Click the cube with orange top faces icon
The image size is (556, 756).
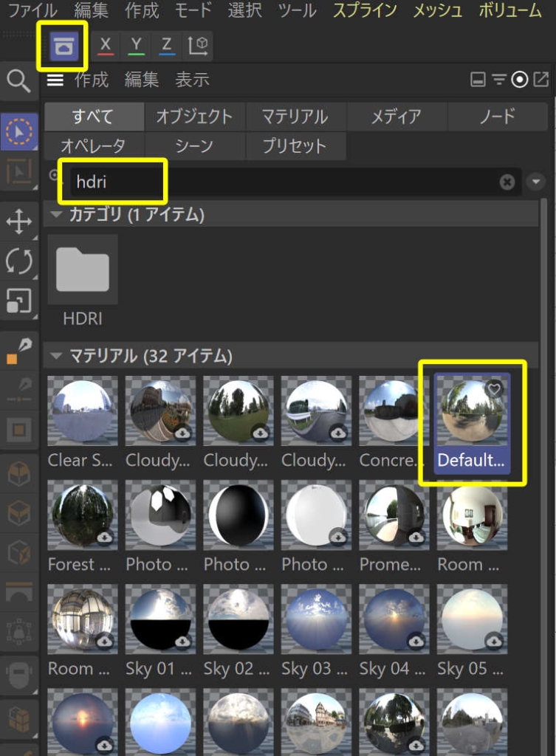(x=18, y=474)
